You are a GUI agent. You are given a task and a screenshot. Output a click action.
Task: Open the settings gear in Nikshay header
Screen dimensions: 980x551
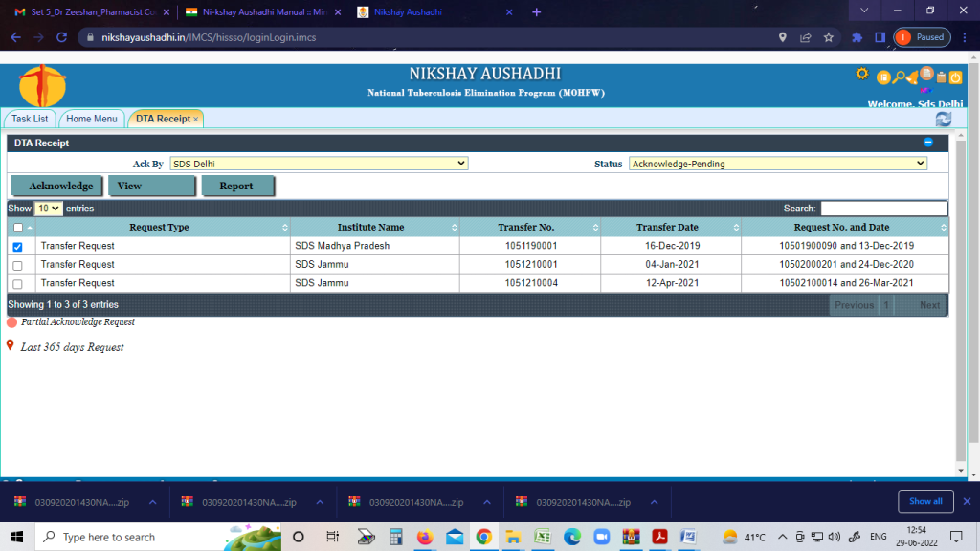coord(862,75)
